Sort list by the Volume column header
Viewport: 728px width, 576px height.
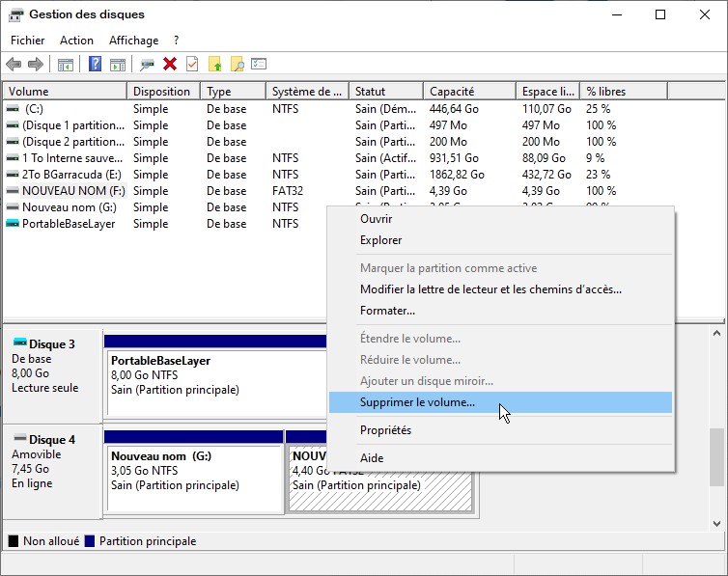[x=29, y=92]
